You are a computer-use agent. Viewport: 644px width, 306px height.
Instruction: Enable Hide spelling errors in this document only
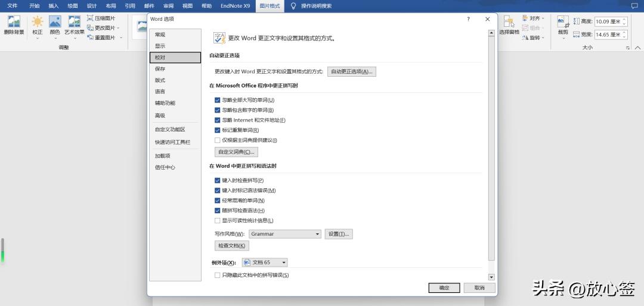click(x=217, y=275)
